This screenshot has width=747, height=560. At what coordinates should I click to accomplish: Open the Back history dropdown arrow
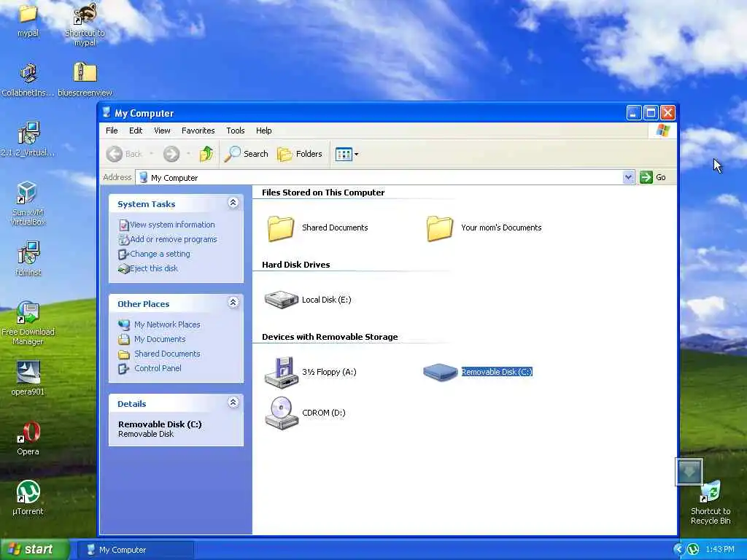152,154
